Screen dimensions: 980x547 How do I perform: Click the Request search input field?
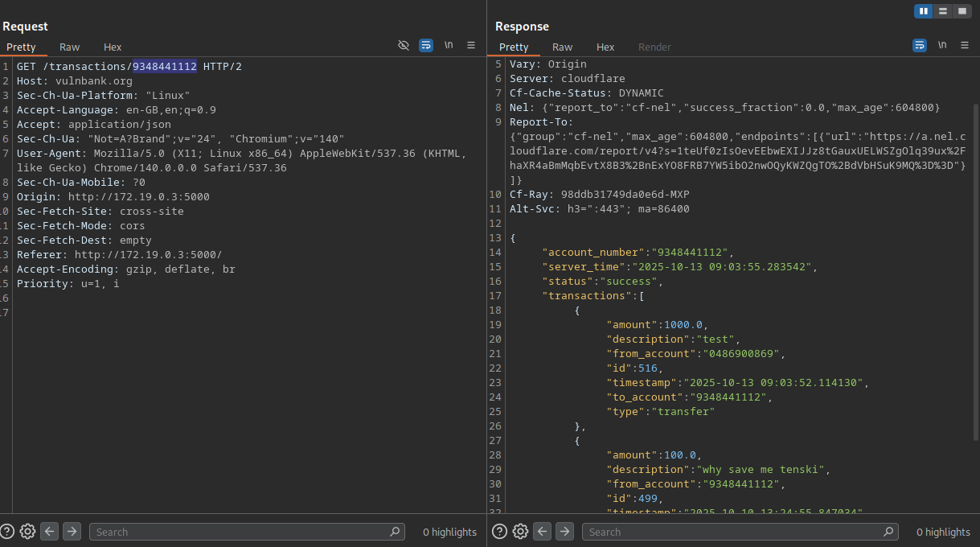coord(241,532)
